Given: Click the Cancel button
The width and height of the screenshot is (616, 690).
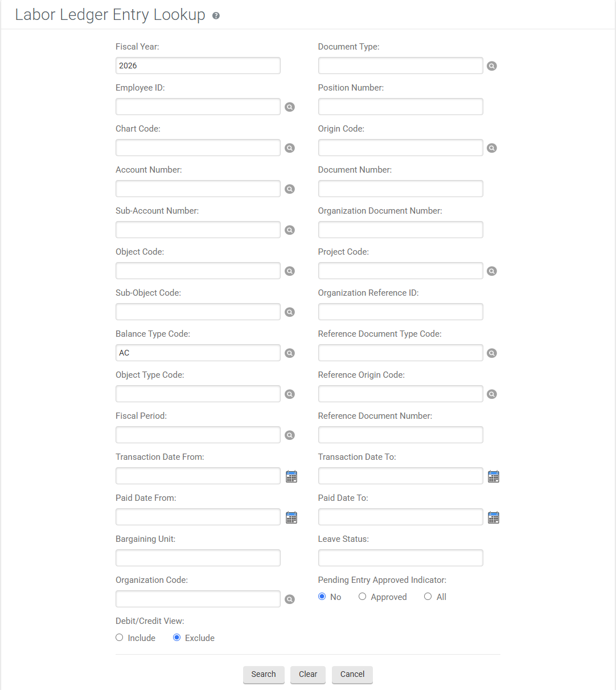Looking at the screenshot, I should [x=352, y=674].
